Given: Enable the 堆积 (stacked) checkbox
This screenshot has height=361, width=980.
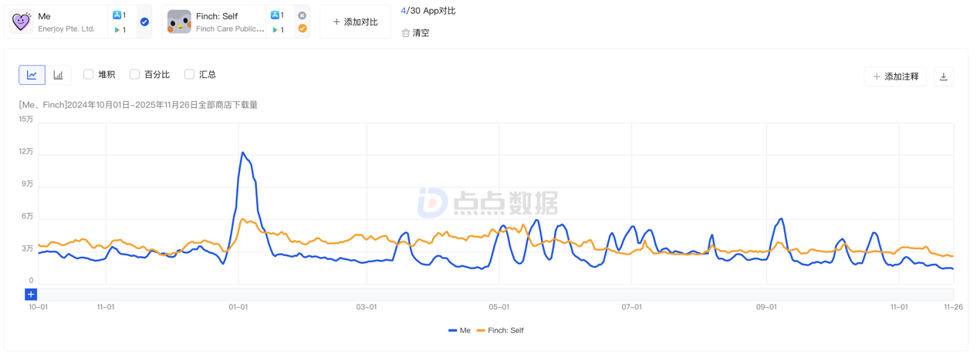Looking at the screenshot, I should tap(89, 74).
